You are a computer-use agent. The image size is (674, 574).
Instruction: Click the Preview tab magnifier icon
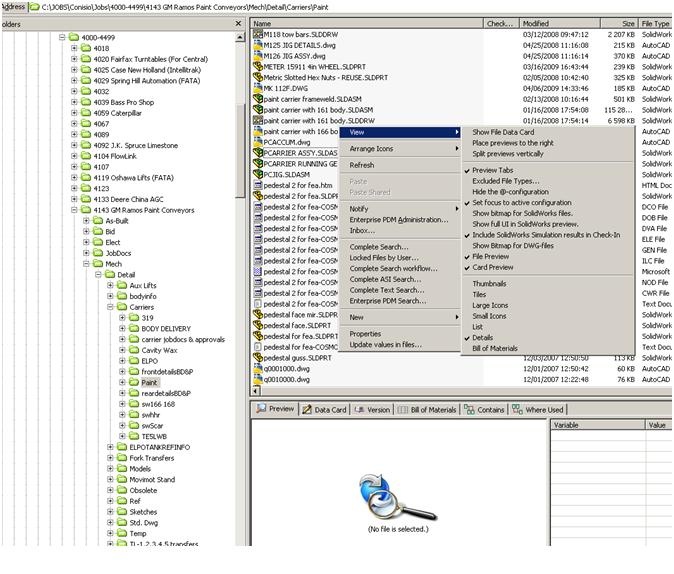pos(261,408)
